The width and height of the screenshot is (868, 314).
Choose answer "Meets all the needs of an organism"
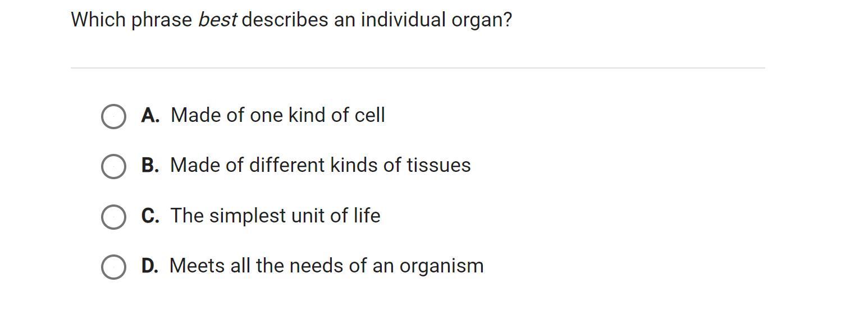pyautogui.click(x=326, y=266)
